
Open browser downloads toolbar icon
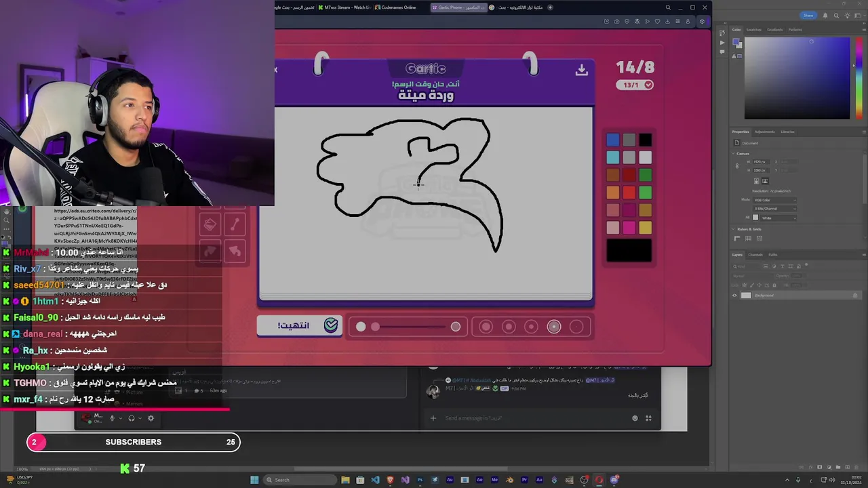667,22
